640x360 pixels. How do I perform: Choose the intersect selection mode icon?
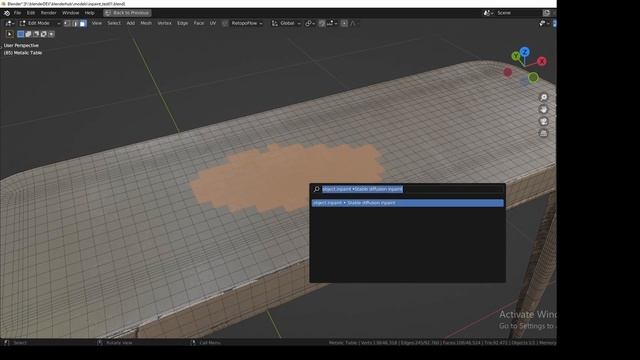click(51, 34)
